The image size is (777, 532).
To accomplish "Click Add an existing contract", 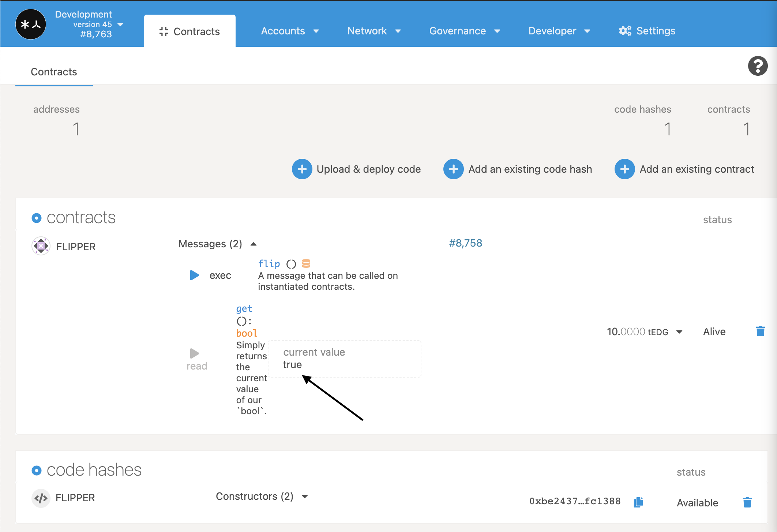I will (684, 169).
